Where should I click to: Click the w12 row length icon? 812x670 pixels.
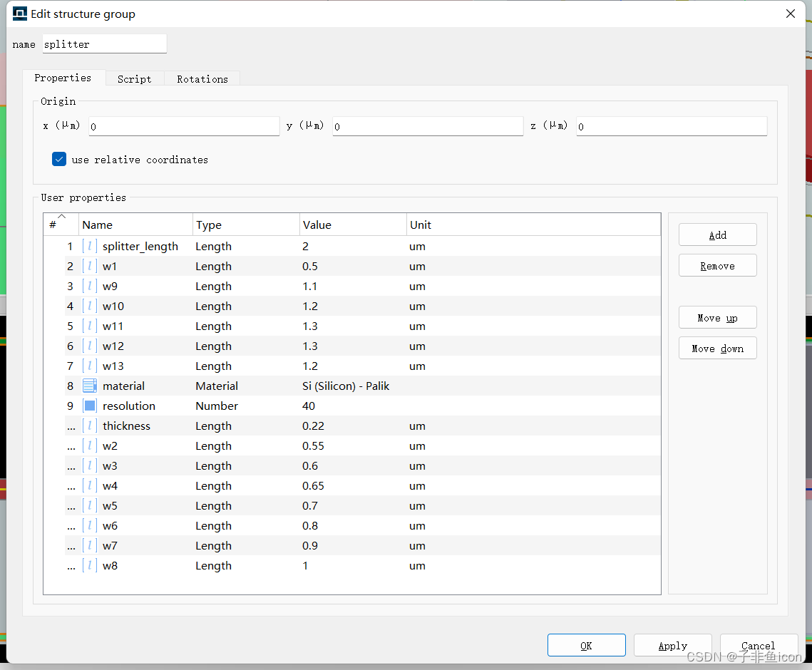pyautogui.click(x=90, y=346)
